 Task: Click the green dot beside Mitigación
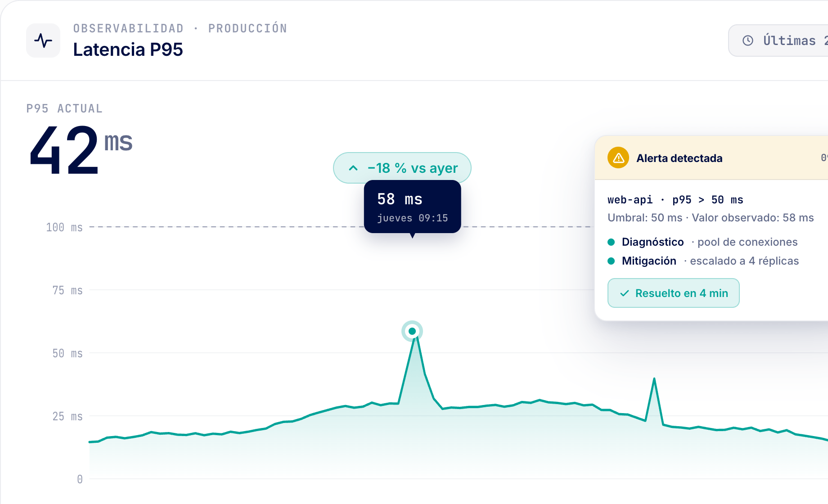click(x=611, y=261)
